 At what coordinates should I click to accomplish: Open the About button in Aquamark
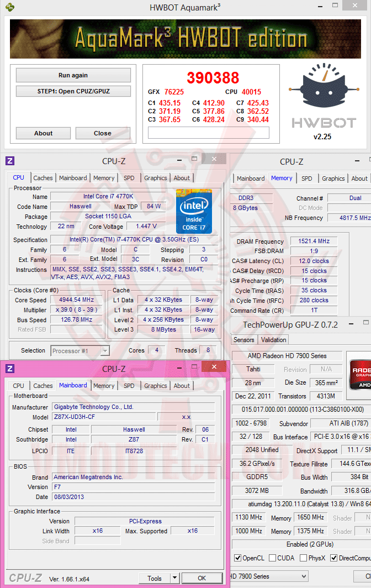pyautogui.click(x=44, y=133)
